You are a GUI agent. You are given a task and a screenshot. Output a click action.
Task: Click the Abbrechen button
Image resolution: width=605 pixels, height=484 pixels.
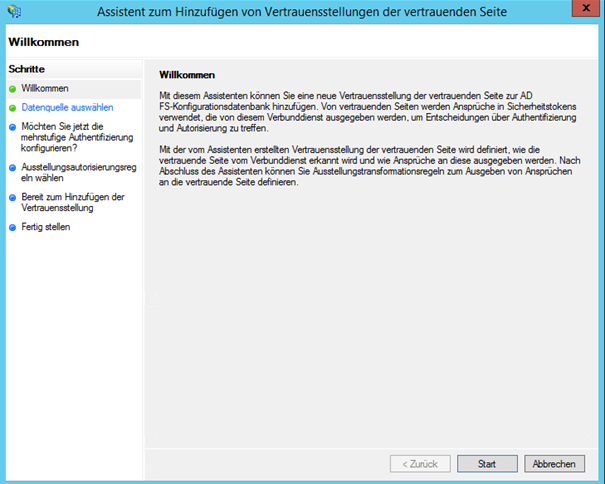[554, 464]
